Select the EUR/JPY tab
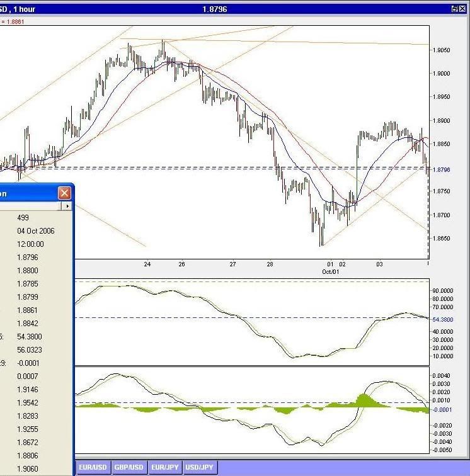 point(164,467)
